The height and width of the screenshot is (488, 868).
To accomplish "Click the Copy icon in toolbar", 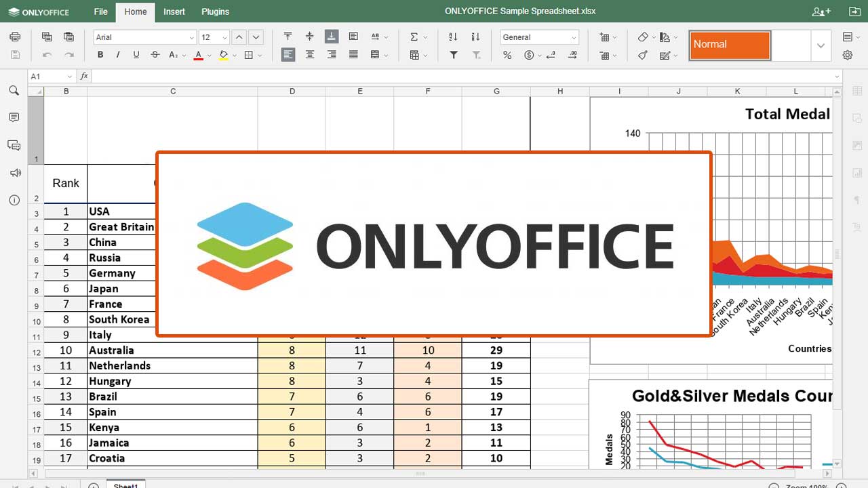I will 47,37.
